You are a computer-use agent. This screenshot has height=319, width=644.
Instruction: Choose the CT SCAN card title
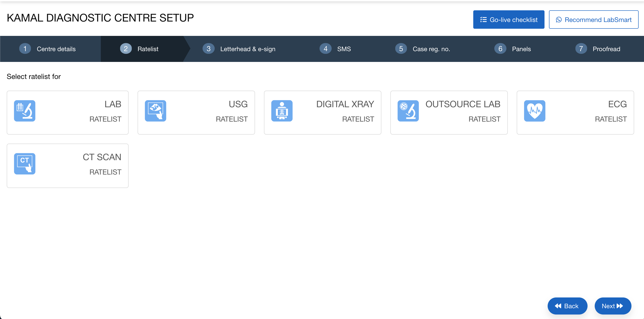pyautogui.click(x=102, y=157)
